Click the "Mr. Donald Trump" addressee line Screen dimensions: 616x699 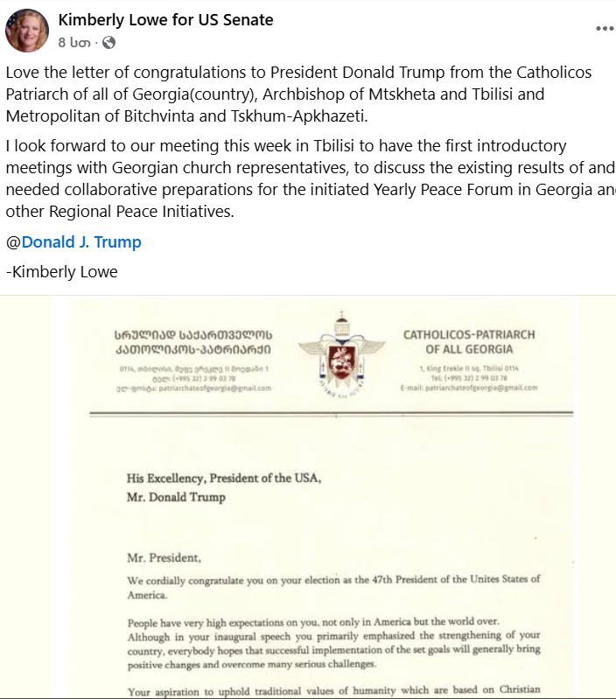[x=176, y=497]
